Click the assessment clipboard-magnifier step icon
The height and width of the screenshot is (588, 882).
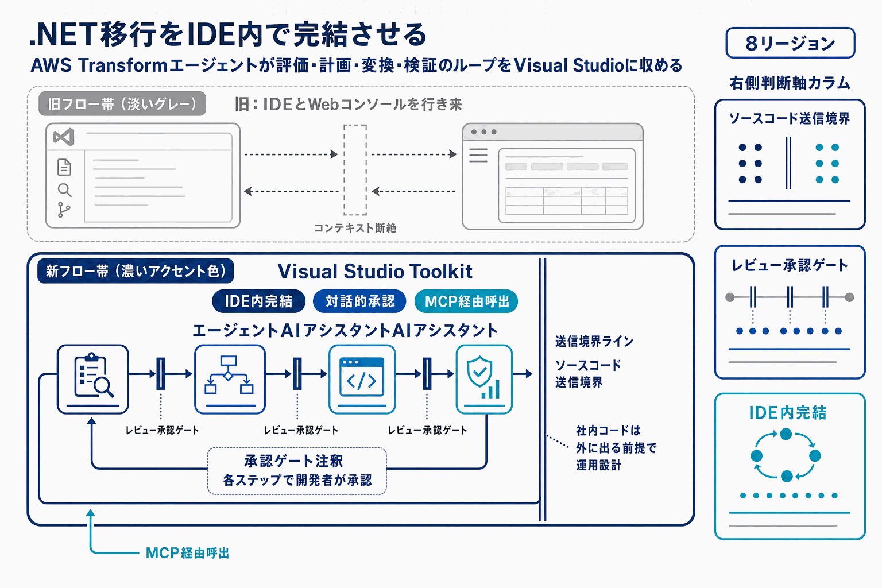point(92,379)
